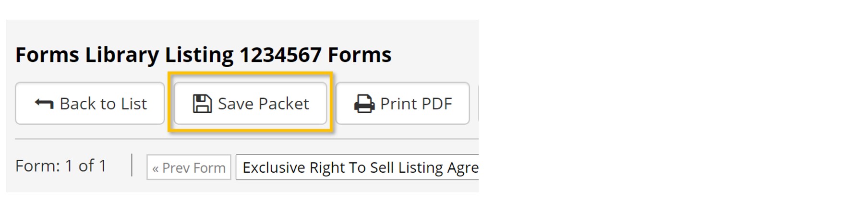Click the « chevron on Prev Form

tap(155, 168)
